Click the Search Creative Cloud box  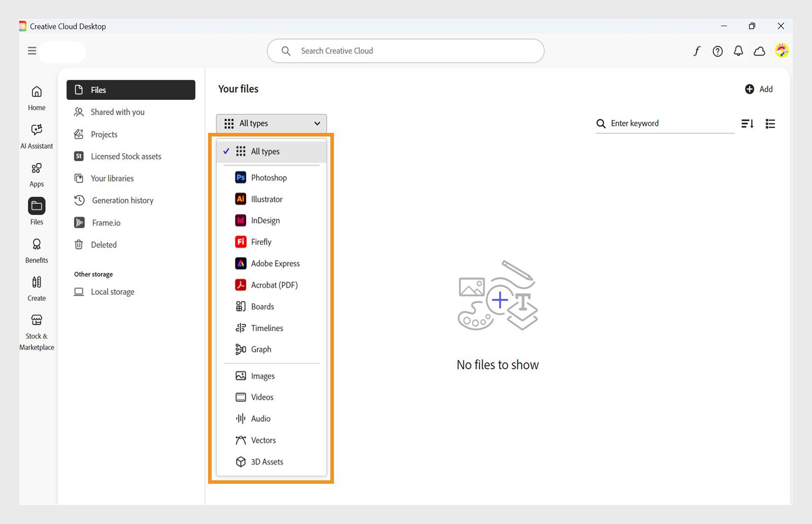pos(405,51)
